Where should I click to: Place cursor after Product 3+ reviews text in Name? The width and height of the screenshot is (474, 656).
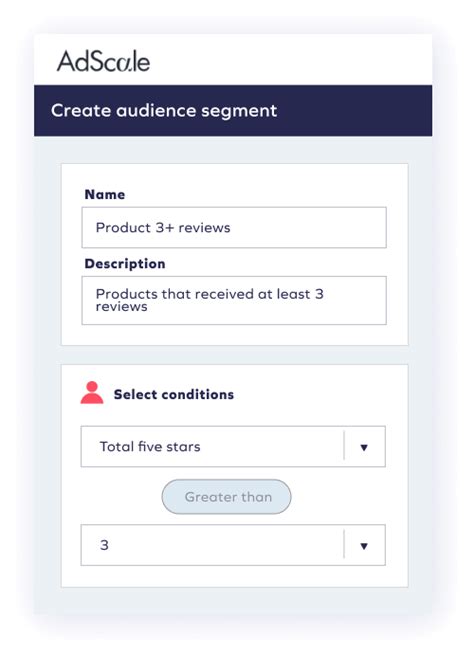(233, 228)
